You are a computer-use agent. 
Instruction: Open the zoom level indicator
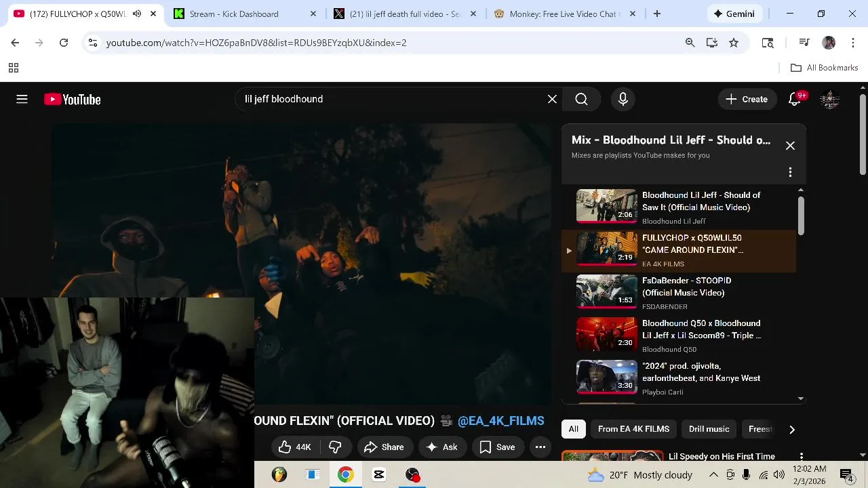[690, 43]
